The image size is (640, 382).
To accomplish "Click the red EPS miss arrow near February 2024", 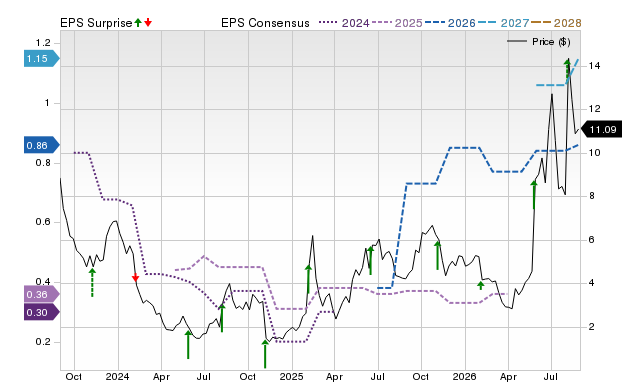I will [x=136, y=278].
